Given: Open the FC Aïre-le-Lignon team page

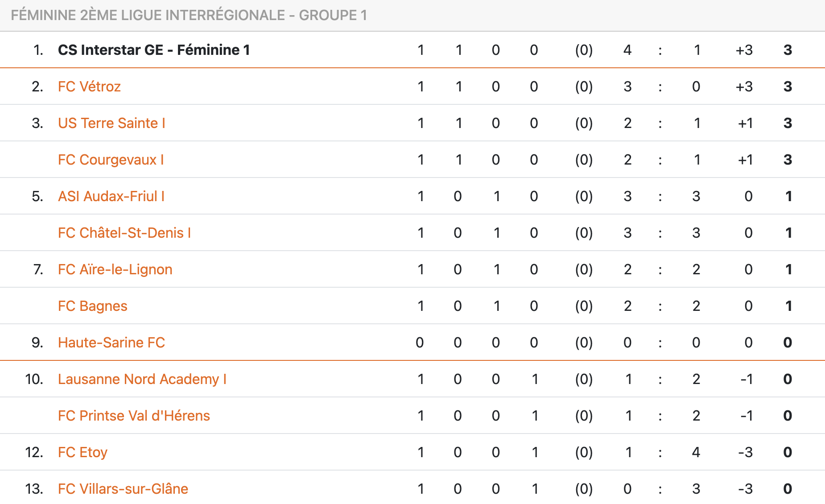Looking at the screenshot, I should coord(115,269).
